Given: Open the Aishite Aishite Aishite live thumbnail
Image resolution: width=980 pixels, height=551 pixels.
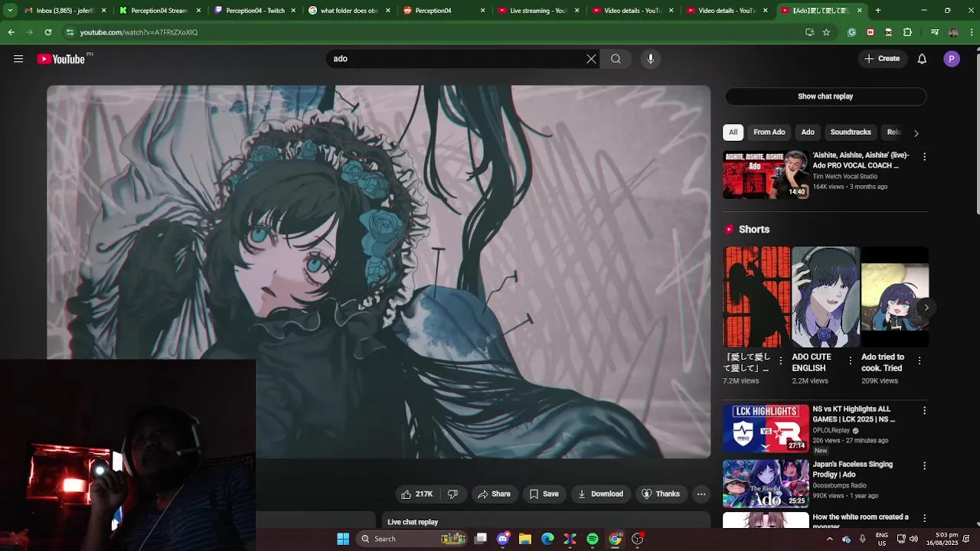Looking at the screenshot, I should coord(766,174).
